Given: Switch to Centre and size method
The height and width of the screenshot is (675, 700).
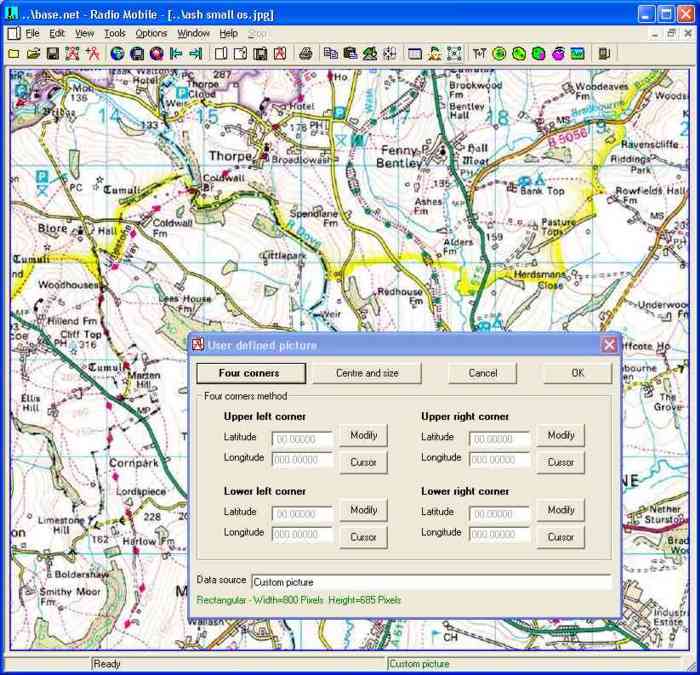Looking at the screenshot, I should click(x=367, y=373).
